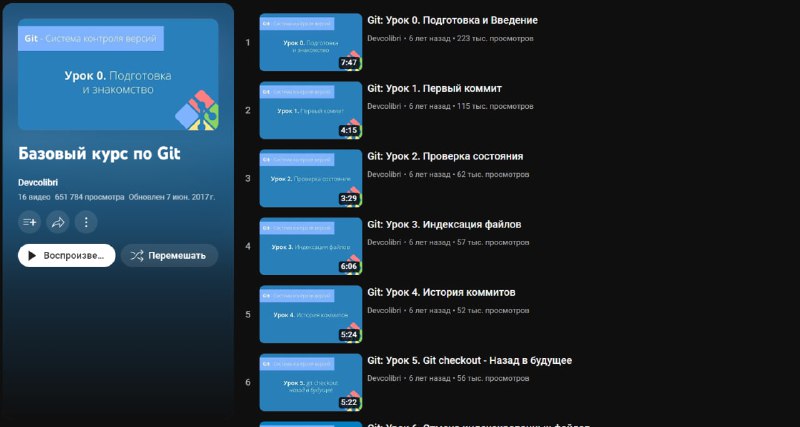Save playlist with the add-to-library icon
The width and height of the screenshot is (800, 427).
click(x=30, y=222)
